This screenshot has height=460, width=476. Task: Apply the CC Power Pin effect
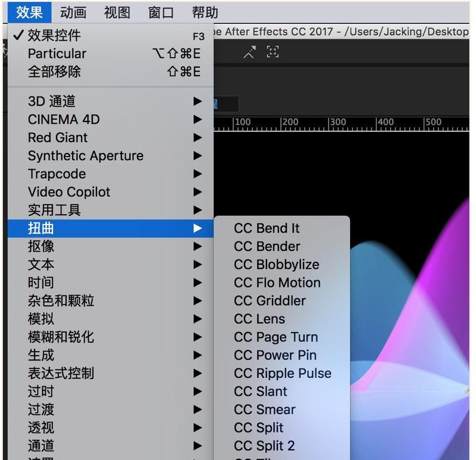282,355
